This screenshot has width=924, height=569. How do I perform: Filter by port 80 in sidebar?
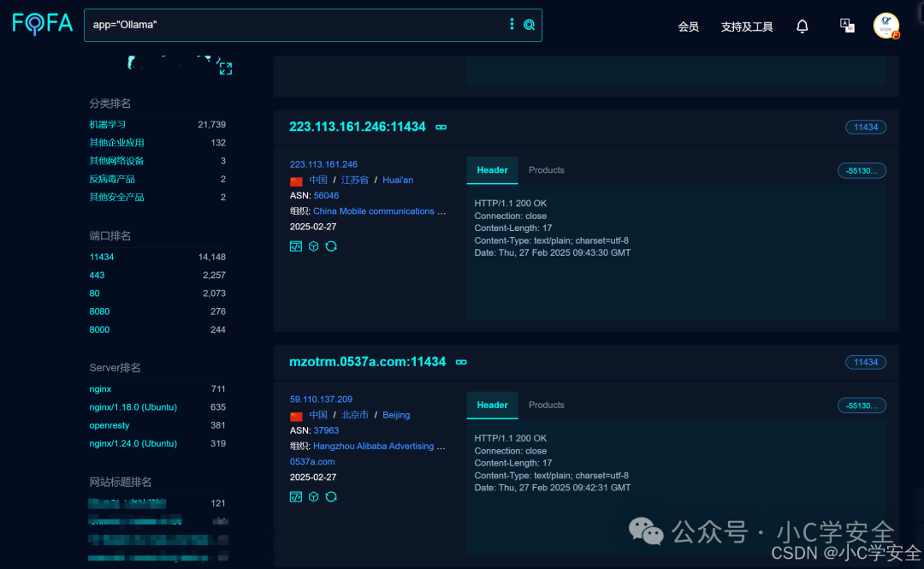click(x=94, y=293)
